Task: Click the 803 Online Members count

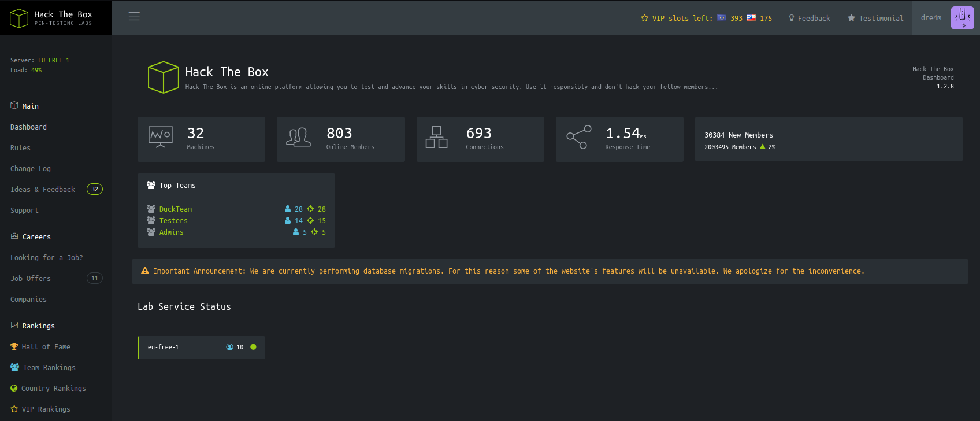Action: click(339, 133)
